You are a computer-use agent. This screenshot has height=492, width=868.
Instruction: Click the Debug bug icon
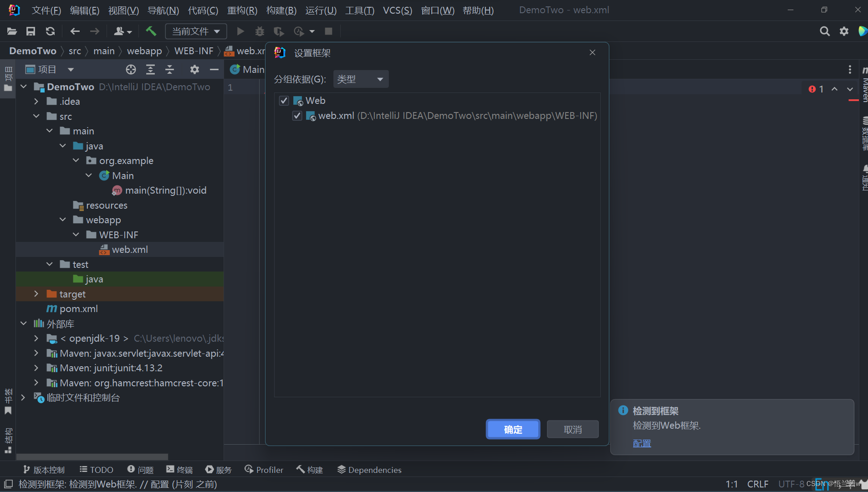coord(260,31)
